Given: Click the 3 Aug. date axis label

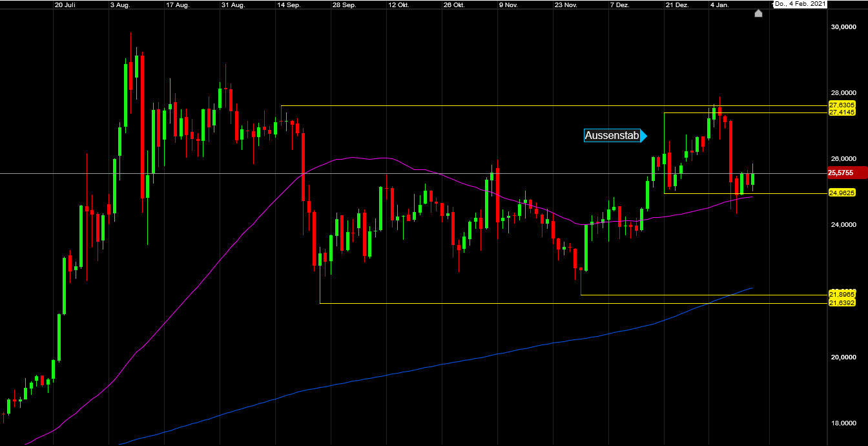Looking at the screenshot, I should coord(121,4).
